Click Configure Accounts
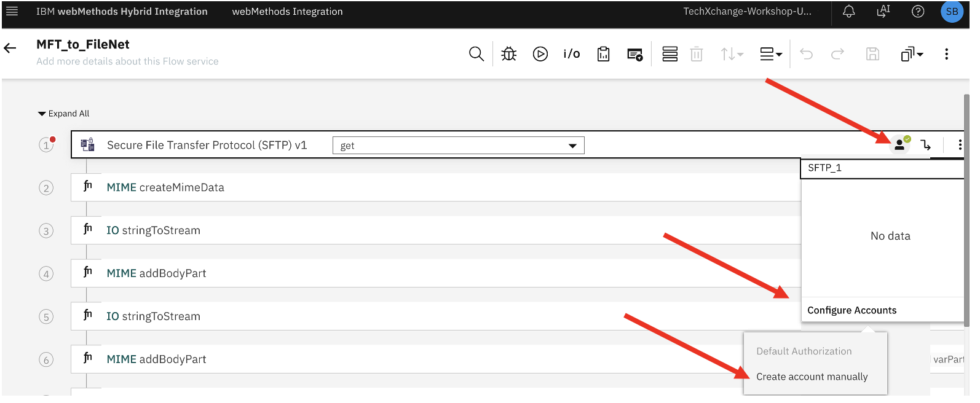This screenshot has height=403, width=980. point(852,310)
